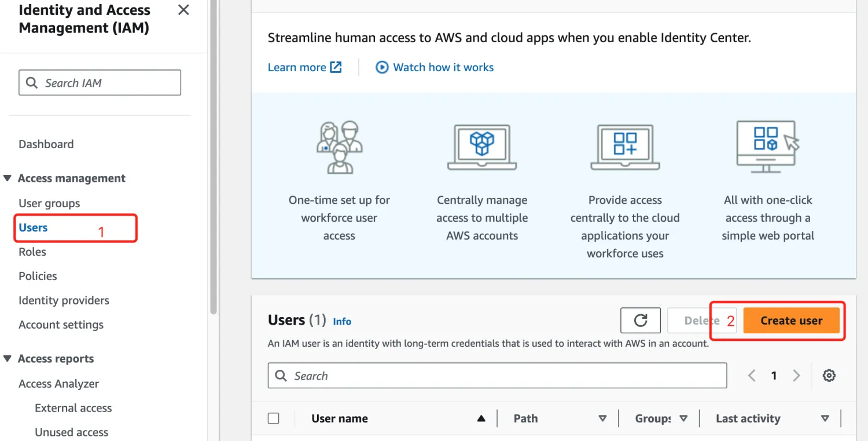Click the Create user button

click(791, 320)
